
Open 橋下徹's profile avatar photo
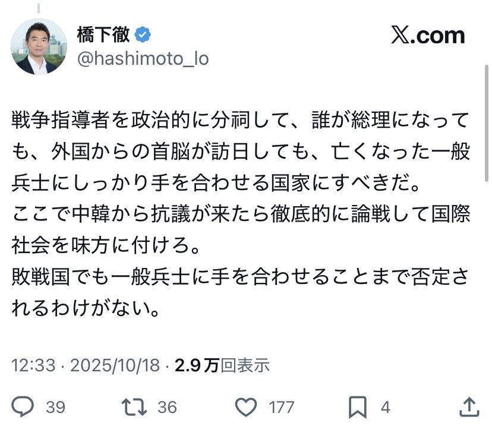39,47
